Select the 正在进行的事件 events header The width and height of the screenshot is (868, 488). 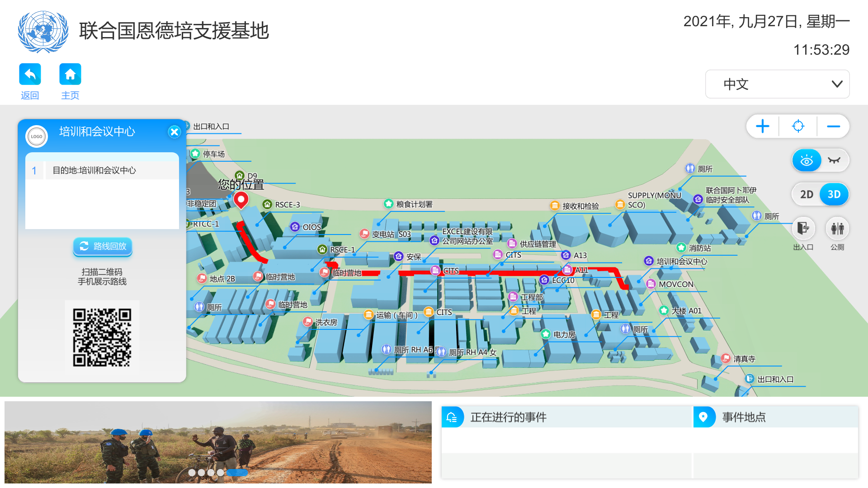tap(508, 417)
